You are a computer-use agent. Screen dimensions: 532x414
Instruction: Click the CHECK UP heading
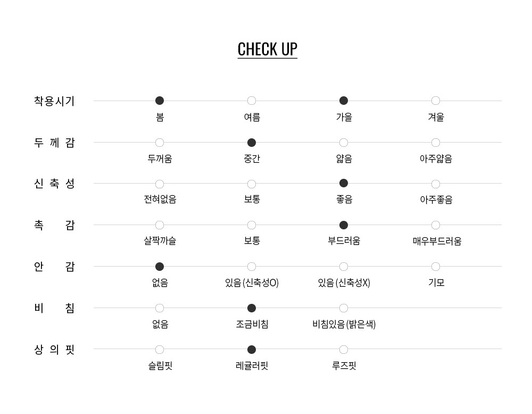(x=267, y=49)
